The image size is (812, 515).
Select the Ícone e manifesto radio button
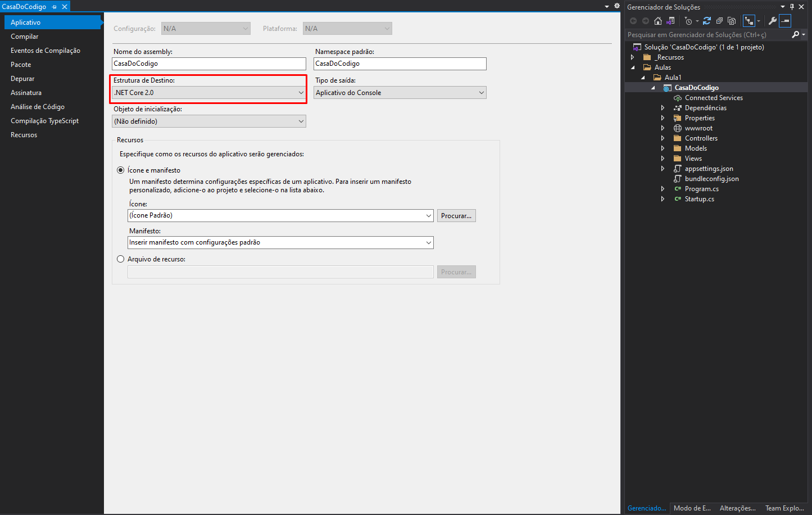(120, 170)
